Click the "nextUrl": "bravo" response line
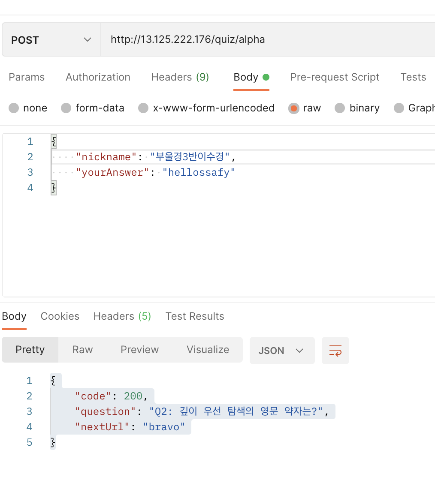Screen dimensions: 435x504 pos(130,427)
